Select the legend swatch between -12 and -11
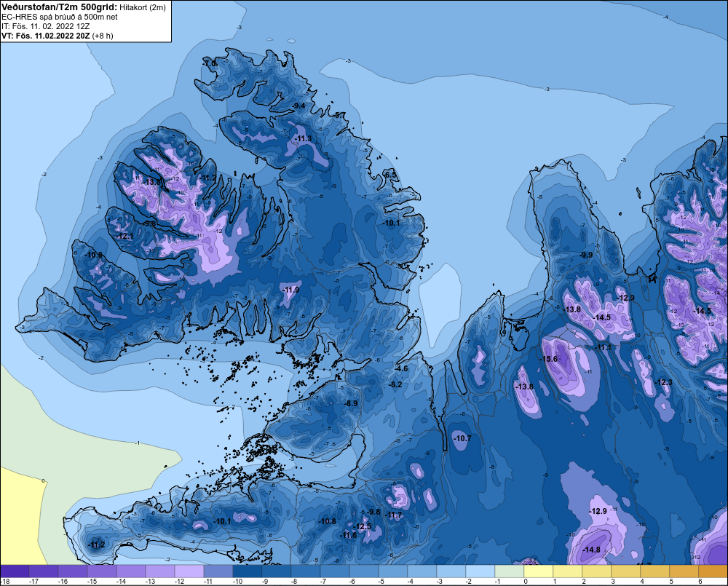This screenshot has height=586, width=728. coord(189,571)
